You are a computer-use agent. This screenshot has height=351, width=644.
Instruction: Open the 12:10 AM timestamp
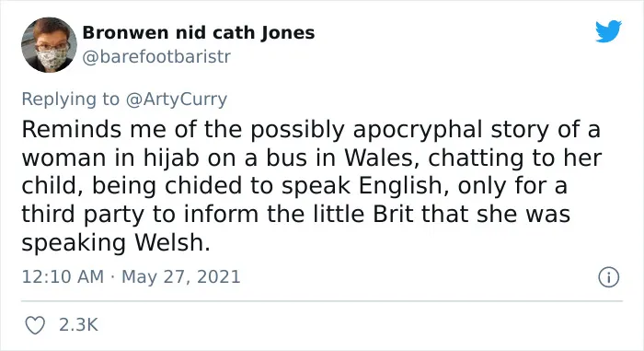[63, 276]
